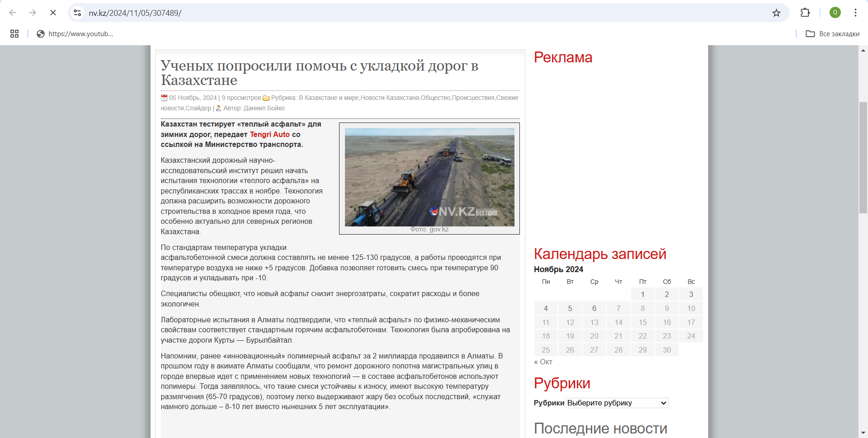Open the Extensions puzzle icon
Viewport: 868px width, 438px height.
pos(805,13)
